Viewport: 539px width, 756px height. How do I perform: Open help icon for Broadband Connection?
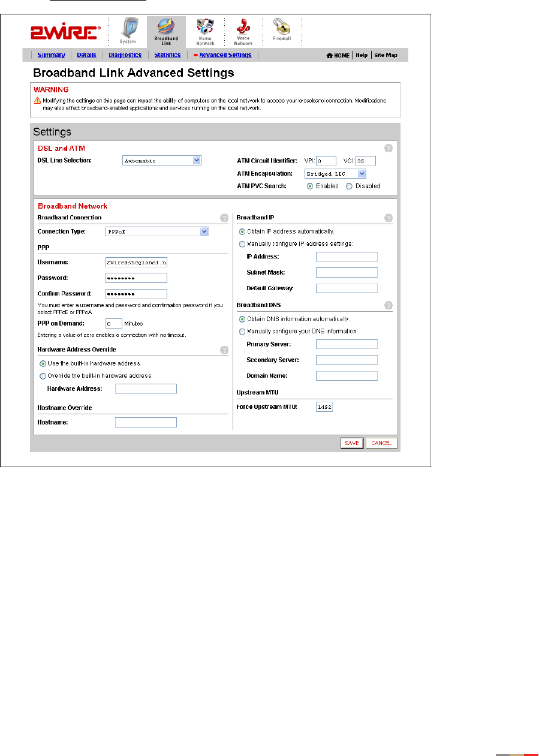224,218
